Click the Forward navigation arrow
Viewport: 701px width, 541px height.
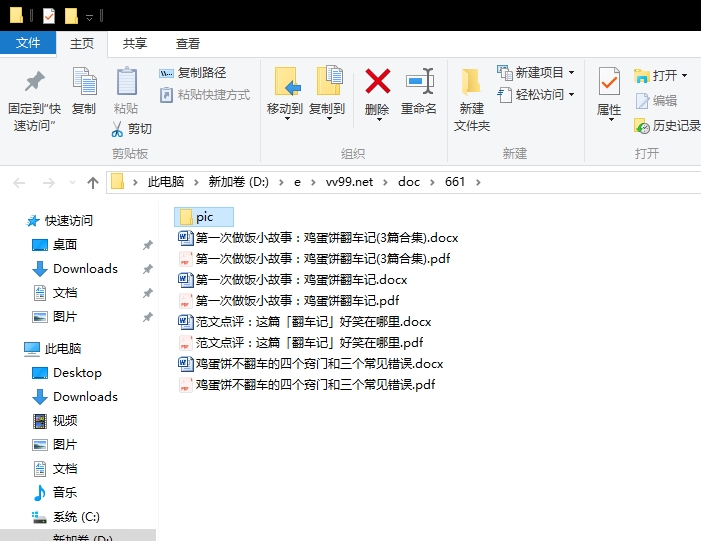48,182
